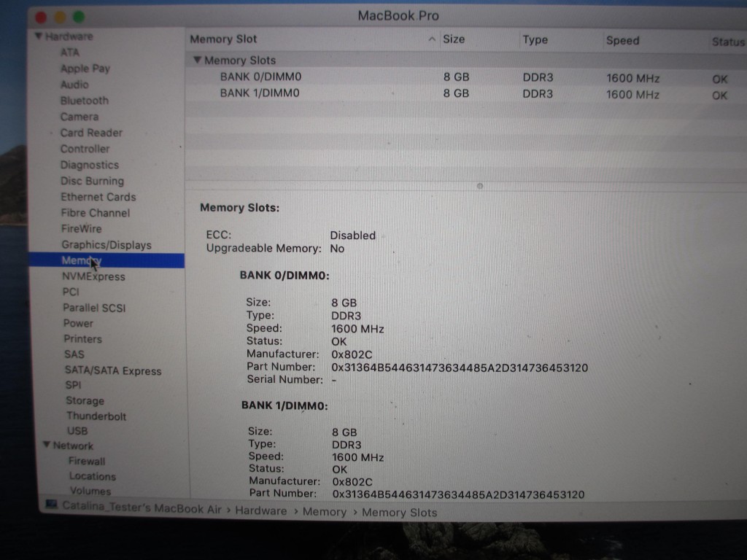
Task: Open the Controller entry
Action: coord(85,149)
